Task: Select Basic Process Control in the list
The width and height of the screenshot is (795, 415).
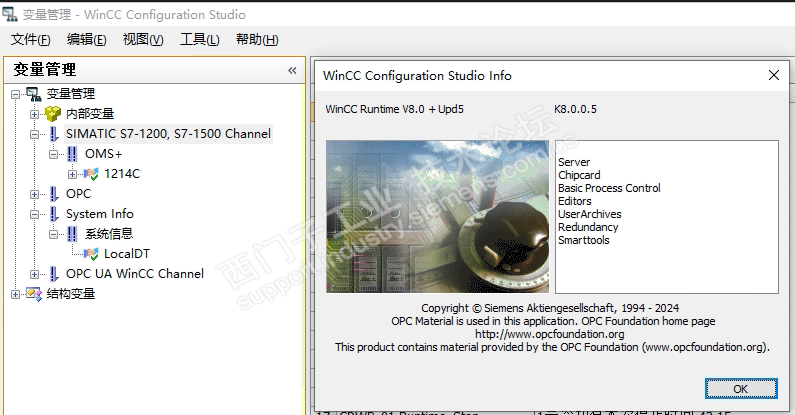Action: [x=609, y=188]
